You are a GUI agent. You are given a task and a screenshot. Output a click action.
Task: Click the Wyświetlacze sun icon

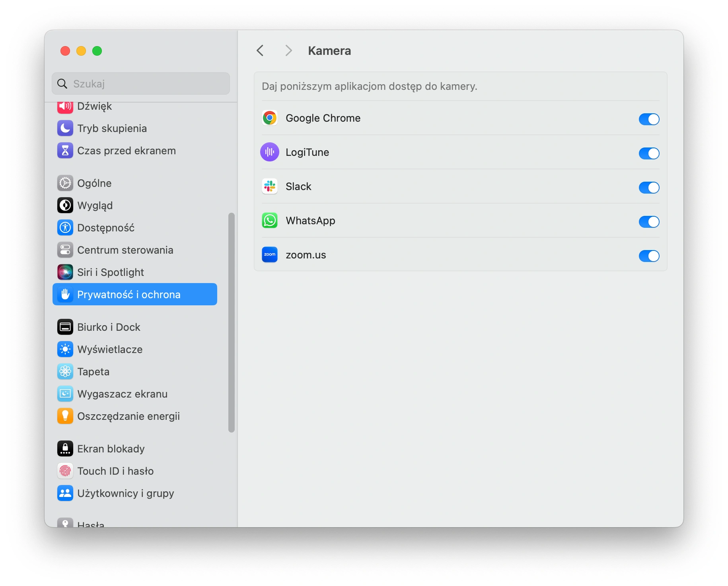(65, 349)
